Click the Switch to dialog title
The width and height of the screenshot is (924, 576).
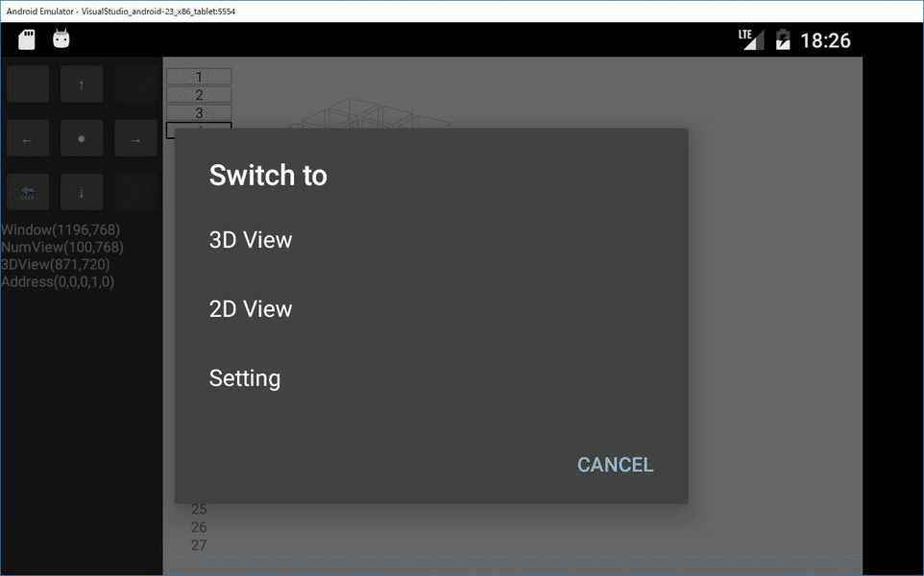pyautogui.click(x=268, y=175)
